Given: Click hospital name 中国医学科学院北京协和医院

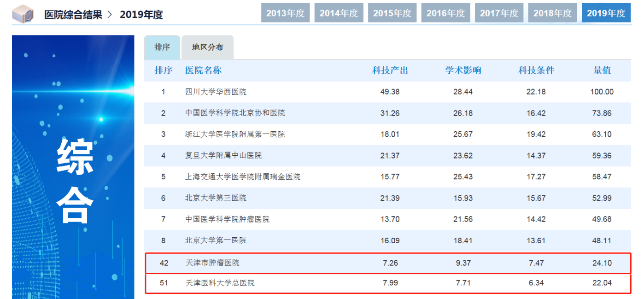Looking at the screenshot, I should [x=235, y=113].
